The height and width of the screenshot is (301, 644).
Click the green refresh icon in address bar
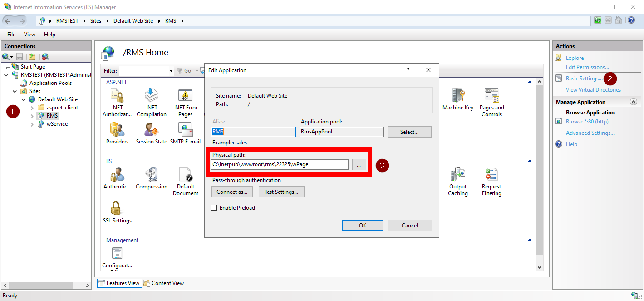point(598,20)
